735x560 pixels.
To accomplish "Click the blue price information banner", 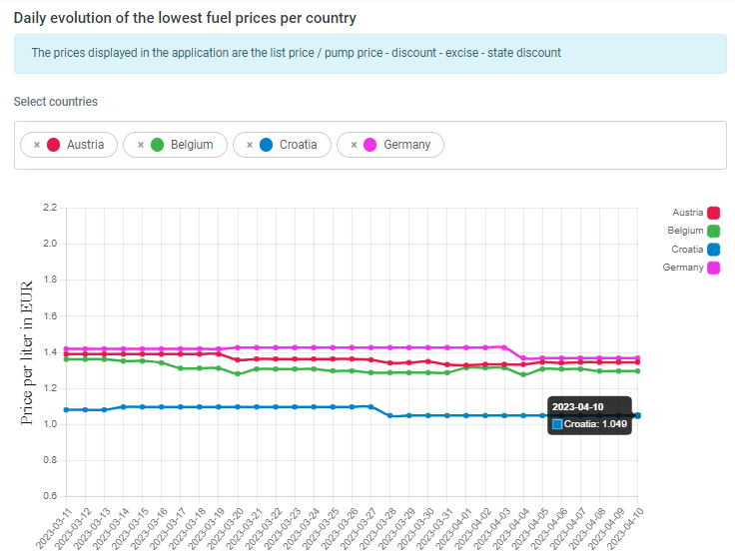I will (369, 53).
